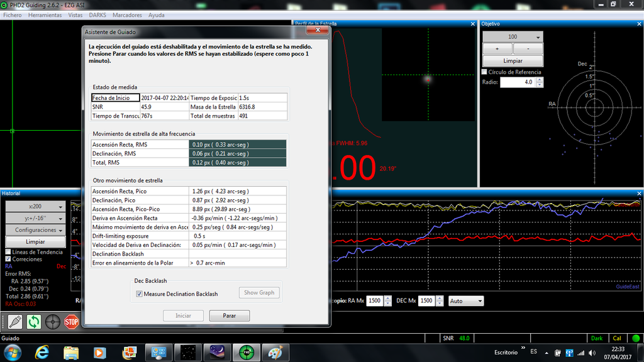Open the Paint palette taskbar icon
Screen dimensions: 644x362
[275, 353]
